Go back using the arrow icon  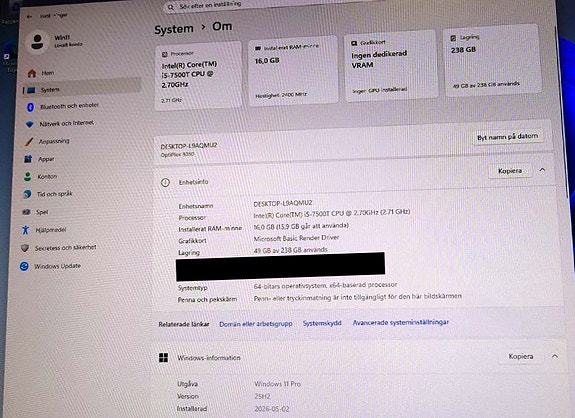[29, 16]
